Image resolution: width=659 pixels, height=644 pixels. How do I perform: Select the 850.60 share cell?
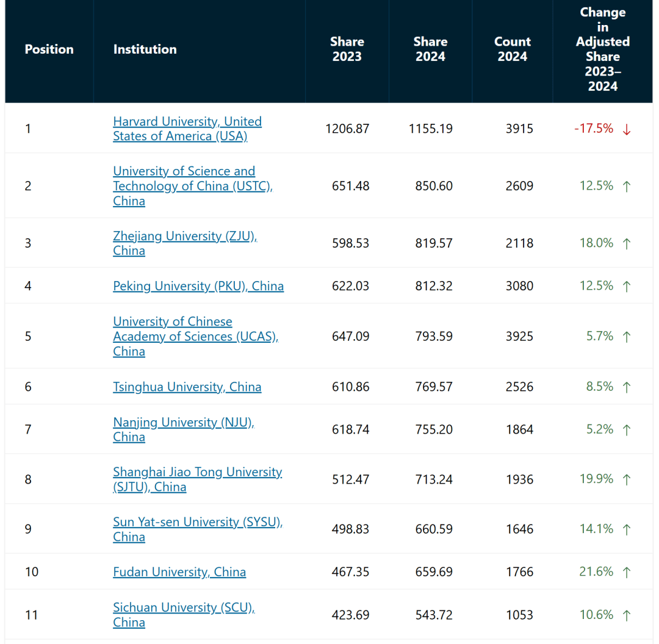tap(434, 185)
